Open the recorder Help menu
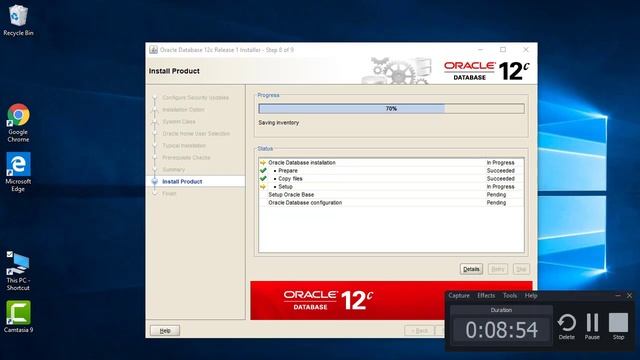The image size is (640, 360). [531, 296]
